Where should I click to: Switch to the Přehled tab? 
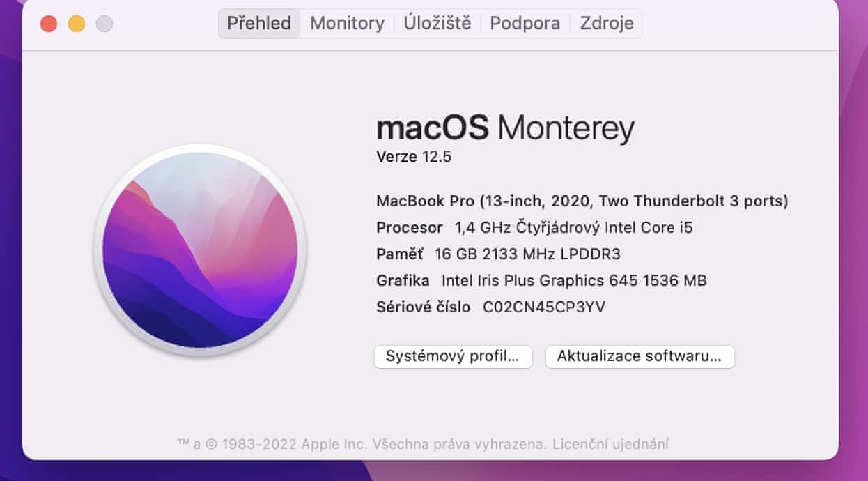pyautogui.click(x=259, y=24)
